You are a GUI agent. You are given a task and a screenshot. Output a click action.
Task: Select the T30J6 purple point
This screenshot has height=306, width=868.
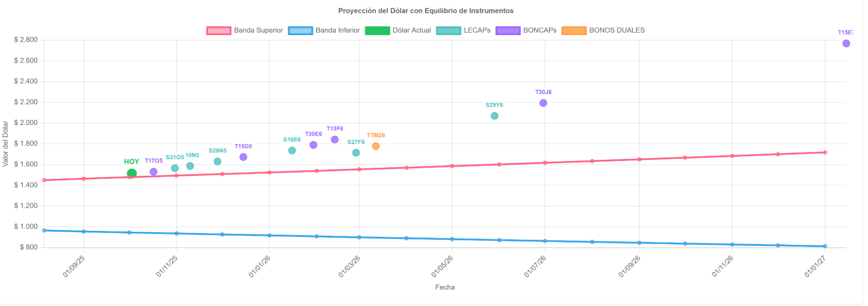point(543,103)
